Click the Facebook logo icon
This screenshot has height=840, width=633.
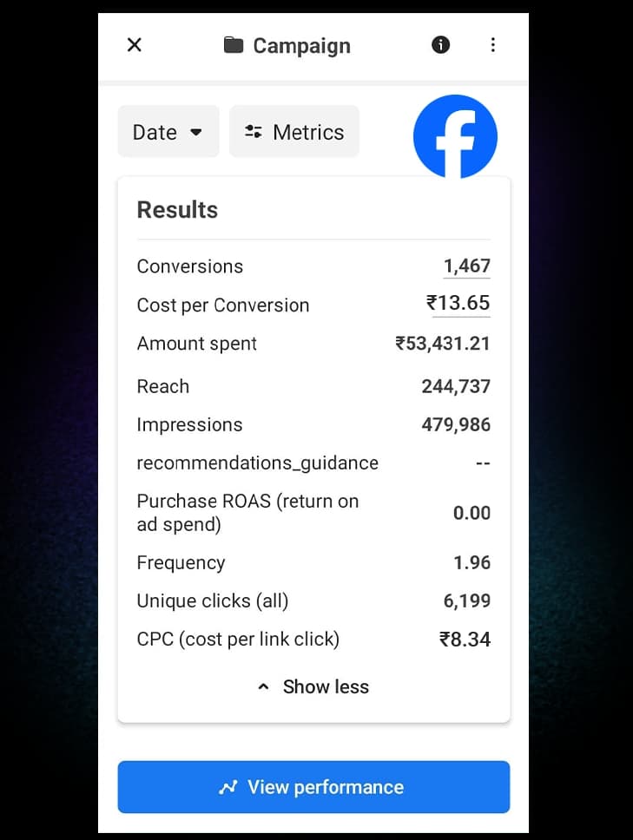(455, 136)
